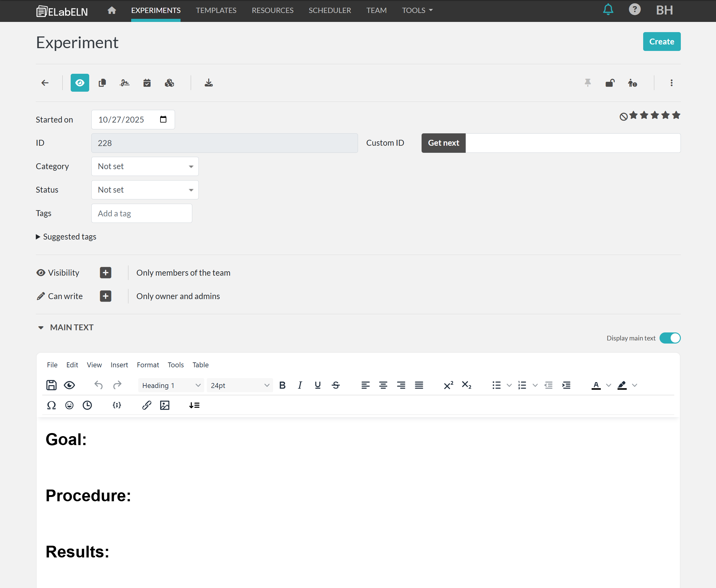
Task: Add a timestamp using the clock icon
Action: 87,405
